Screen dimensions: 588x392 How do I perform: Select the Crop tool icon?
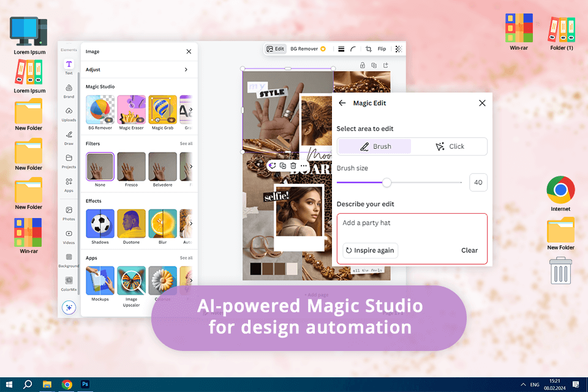[368, 49]
